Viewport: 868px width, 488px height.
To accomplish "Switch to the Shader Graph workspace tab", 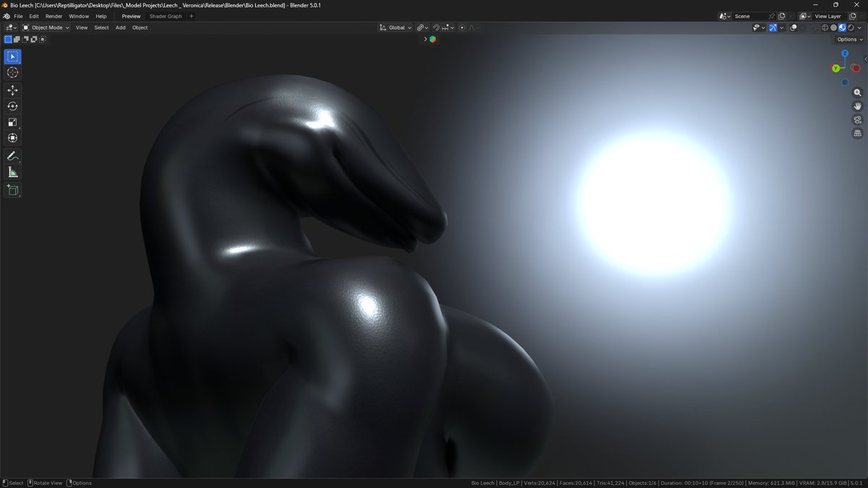I will 166,16.
